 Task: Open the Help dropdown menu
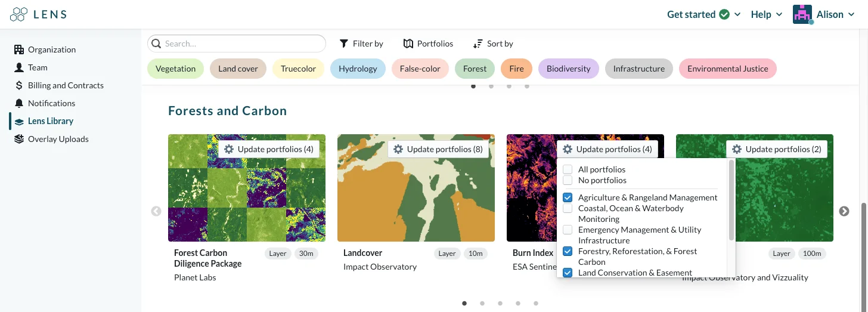(767, 14)
